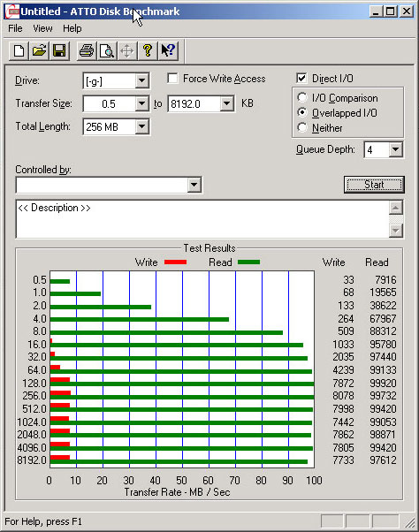Click the write value 1033
This screenshot has height=532, width=419.
click(343, 345)
